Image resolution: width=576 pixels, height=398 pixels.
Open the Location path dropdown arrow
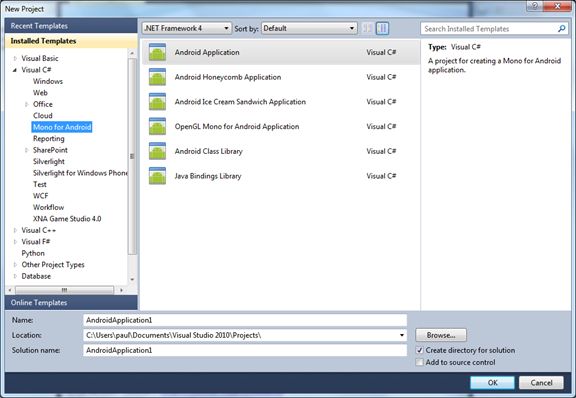coord(402,335)
